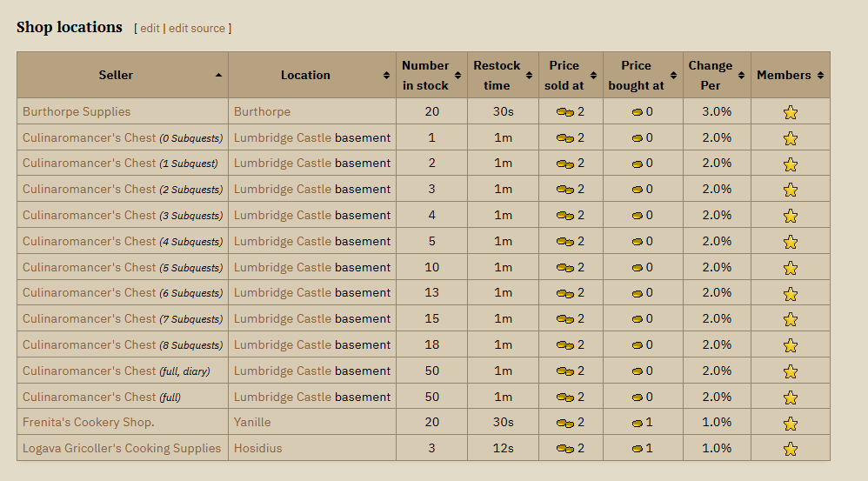Click coins icon in Burthorpe Supplies price sold cell
This screenshot has height=481, width=868.
point(565,112)
